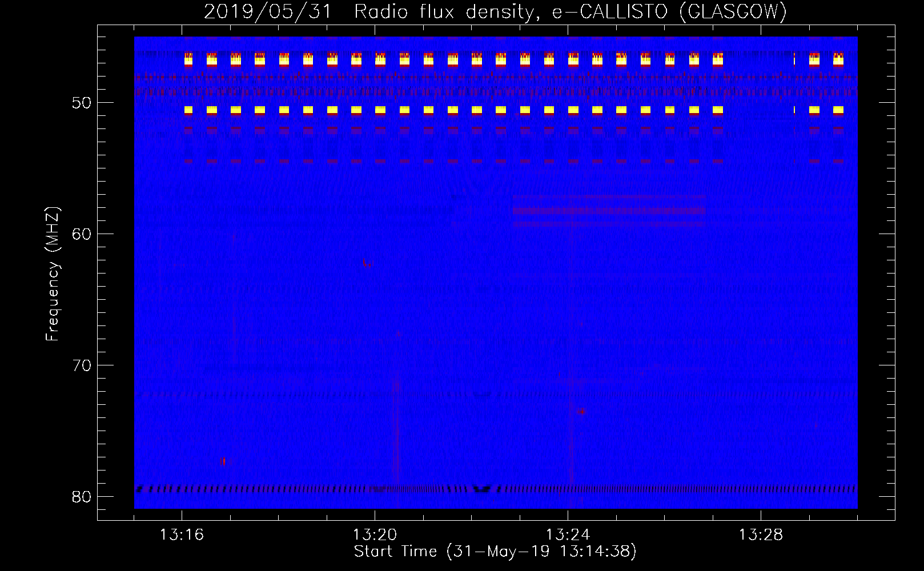Click the plot title mentioning e-CALLISTO (GLASGOW)
924x571 pixels.
point(495,11)
